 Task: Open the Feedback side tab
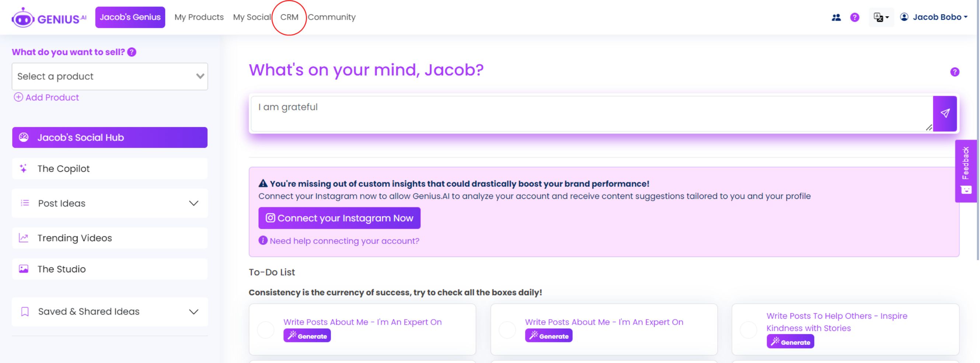pos(966,171)
